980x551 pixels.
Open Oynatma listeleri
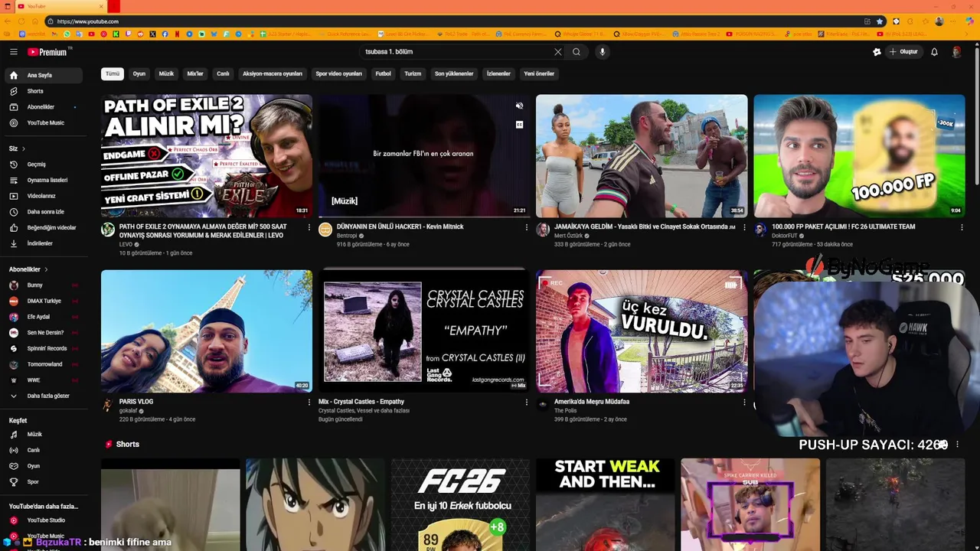tap(43, 180)
